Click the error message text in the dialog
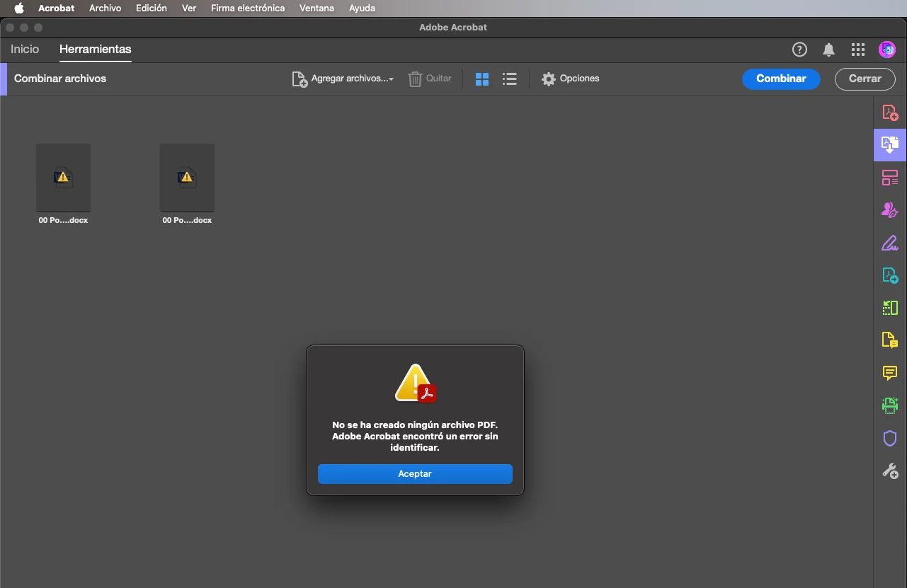This screenshot has height=588, width=907. 415,437
